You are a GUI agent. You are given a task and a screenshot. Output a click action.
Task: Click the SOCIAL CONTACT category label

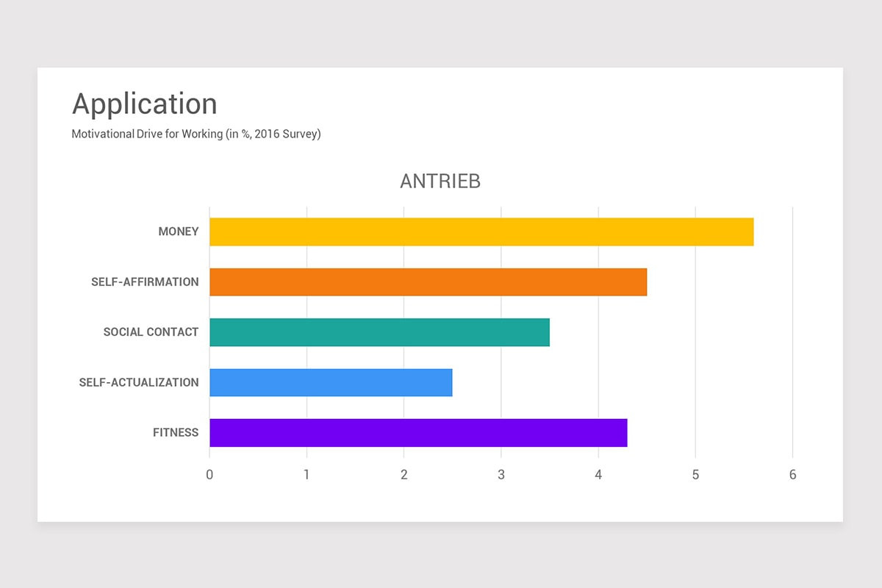pos(151,332)
